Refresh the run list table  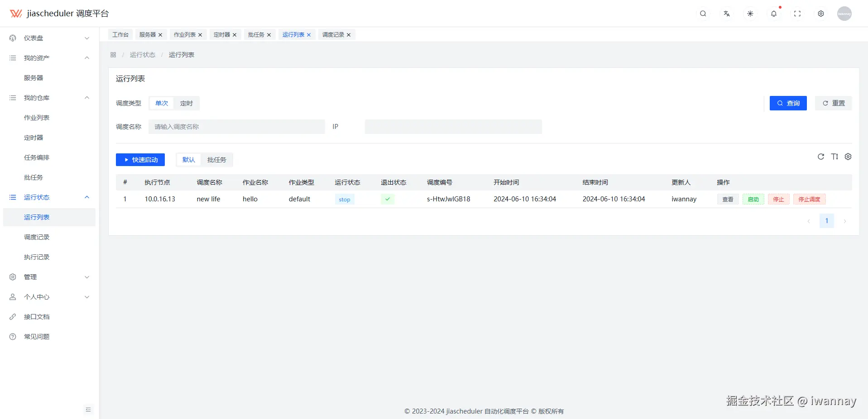(x=820, y=157)
